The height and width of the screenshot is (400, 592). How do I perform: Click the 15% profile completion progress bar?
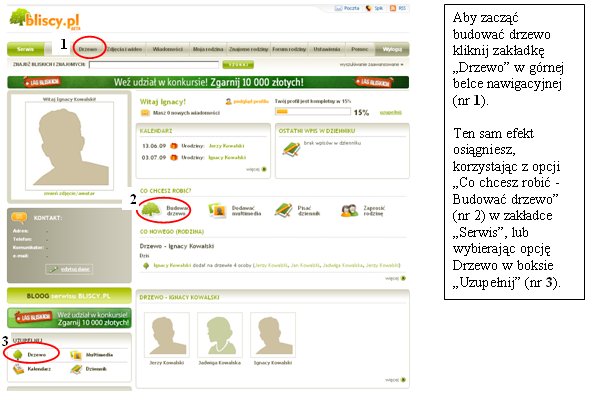tap(313, 111)
